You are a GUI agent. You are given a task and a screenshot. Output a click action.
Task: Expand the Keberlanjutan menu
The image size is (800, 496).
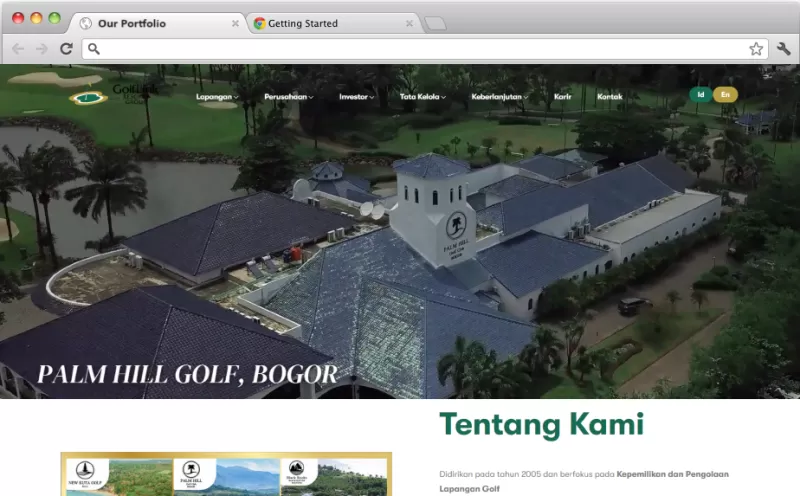[x=499, y=96]
